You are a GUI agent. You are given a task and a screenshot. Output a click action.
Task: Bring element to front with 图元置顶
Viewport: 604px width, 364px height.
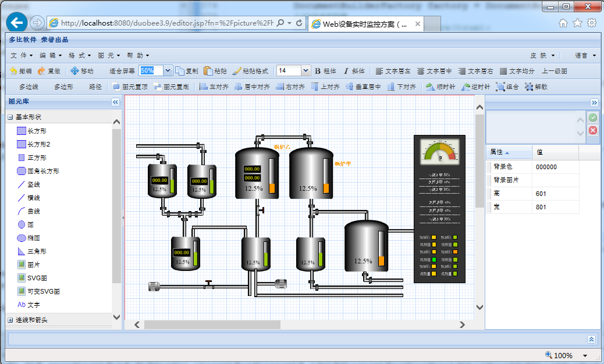click(116, 87)
